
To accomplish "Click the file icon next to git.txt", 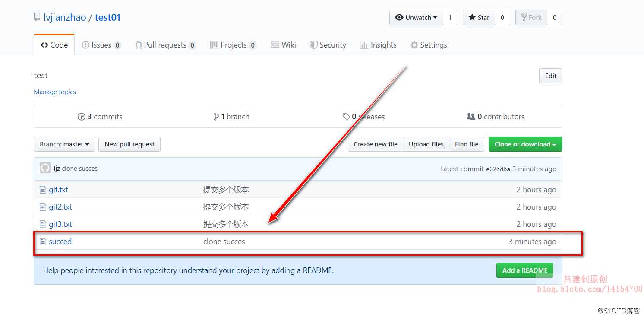I will pyautogui.click(x=43, y=190).
